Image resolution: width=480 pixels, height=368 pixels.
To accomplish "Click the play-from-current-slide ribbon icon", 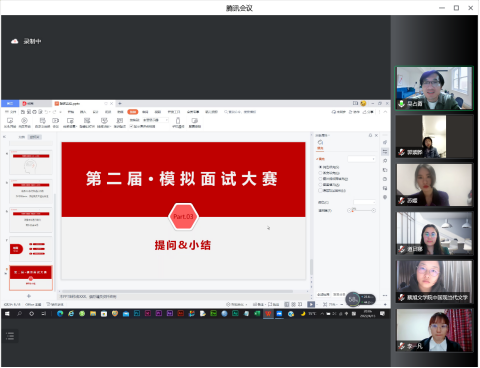I will point(24,120).
